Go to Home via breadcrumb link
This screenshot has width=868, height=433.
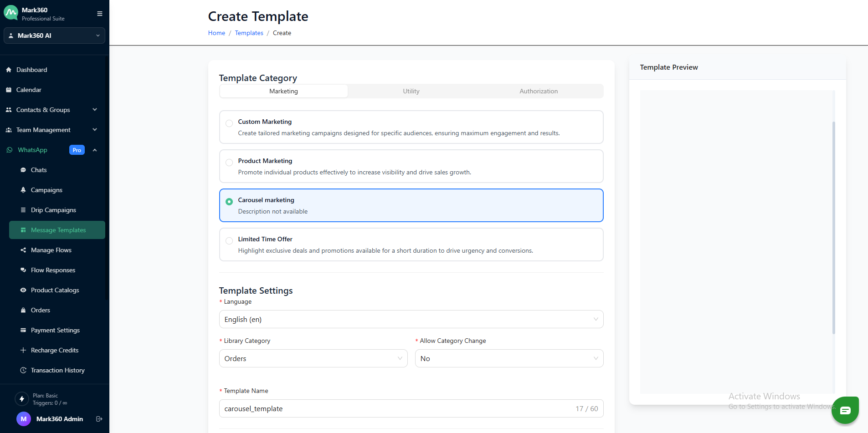(216, 33)
